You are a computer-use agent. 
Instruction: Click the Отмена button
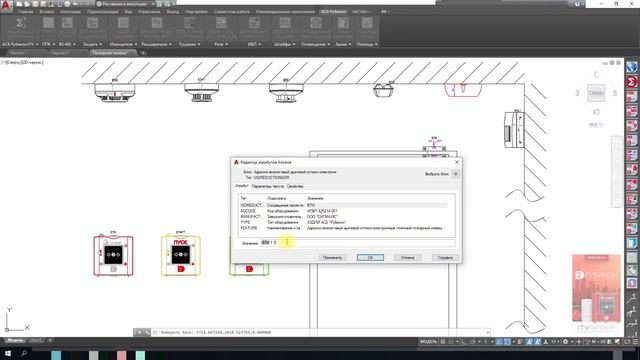click(x=407, y=258)
